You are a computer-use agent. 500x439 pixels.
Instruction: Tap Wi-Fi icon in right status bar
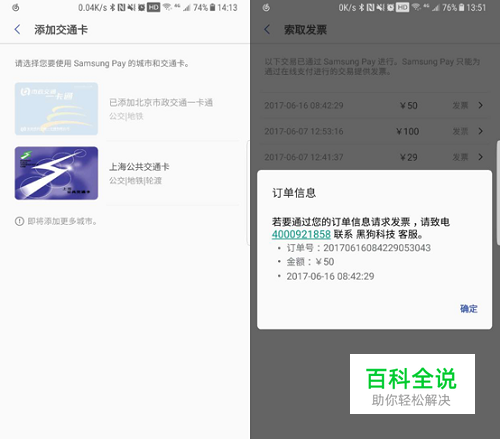pyautogui.click(x=416, y=8)
